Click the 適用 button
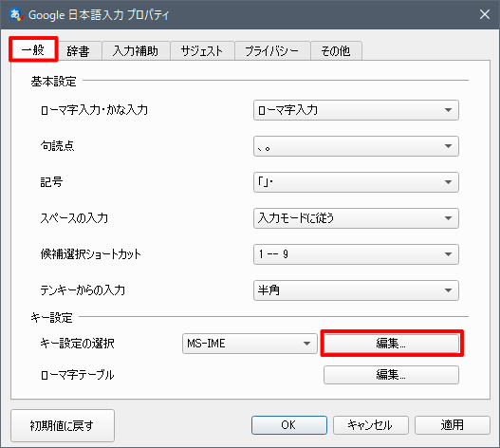This screenshot has height=448, width=500. (453, 425)
